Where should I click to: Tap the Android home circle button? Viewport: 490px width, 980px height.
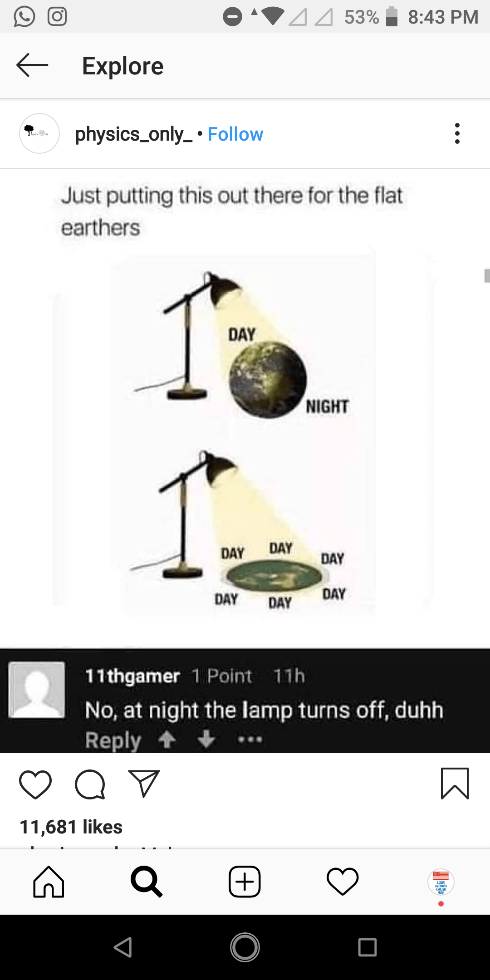[x=245, y=947]
